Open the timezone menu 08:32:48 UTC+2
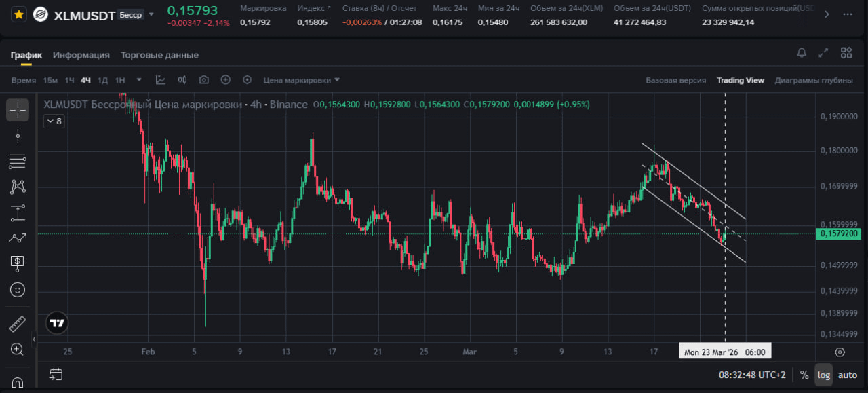Screen dimensions: 868x393 [x=753, y=375]
